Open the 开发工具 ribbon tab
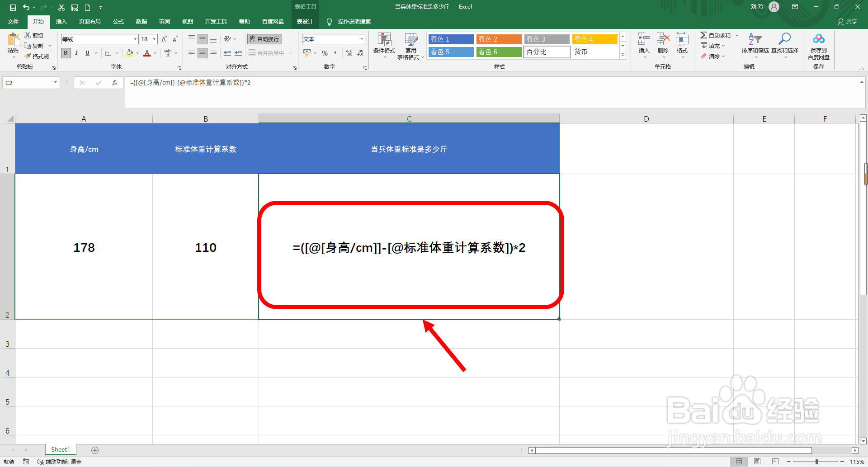Screen dimensions: 868x467 [x=216, y=21]
